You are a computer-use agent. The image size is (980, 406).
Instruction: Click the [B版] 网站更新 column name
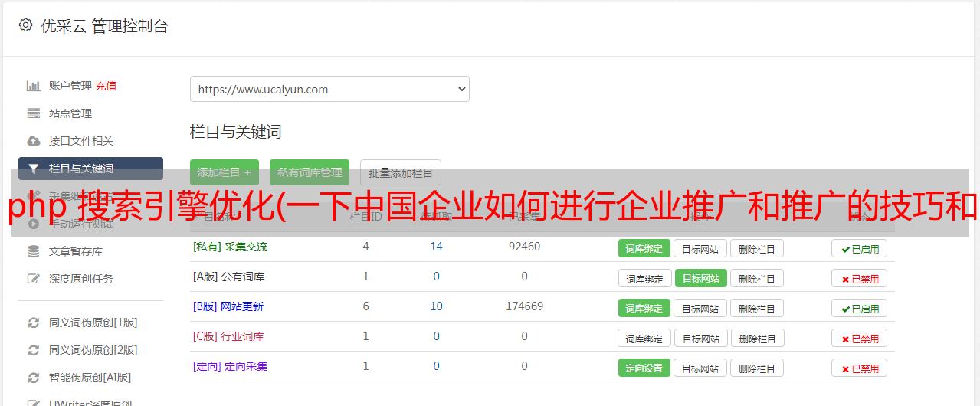click(228, 306)
